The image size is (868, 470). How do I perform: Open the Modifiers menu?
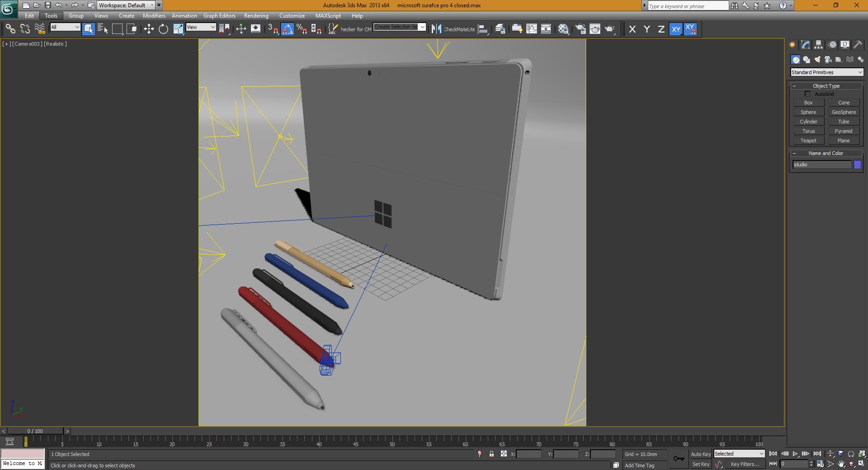pyautogui.click(x=154, y=16)
